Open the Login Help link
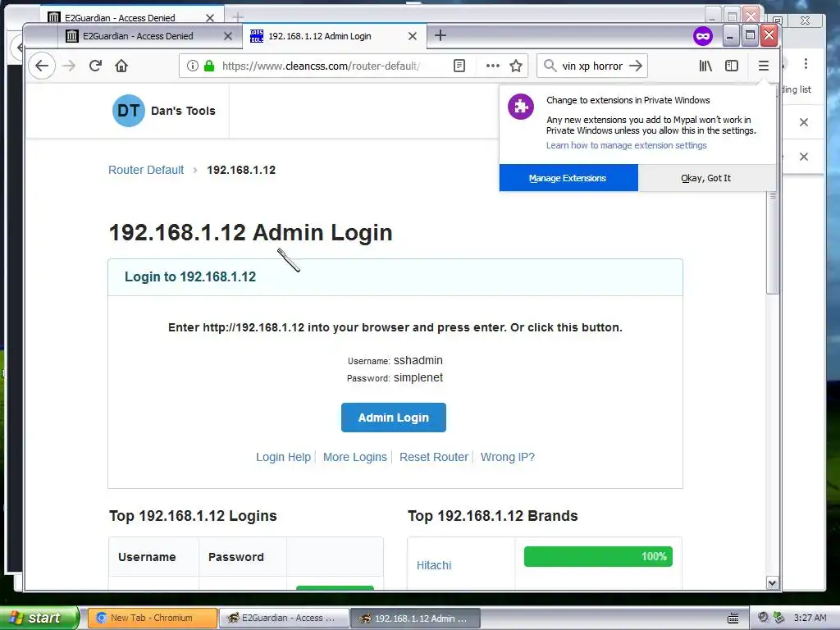Image resolution: width=840 pixels, height=630 pixels. (x=283, y=457)
